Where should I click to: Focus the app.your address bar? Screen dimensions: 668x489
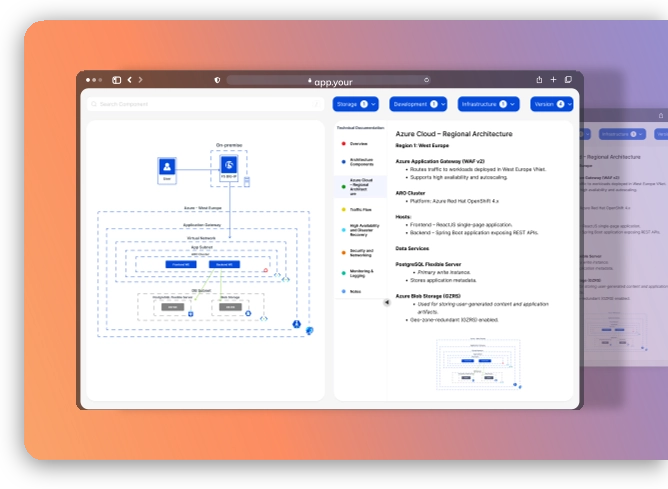coord(329,81)
